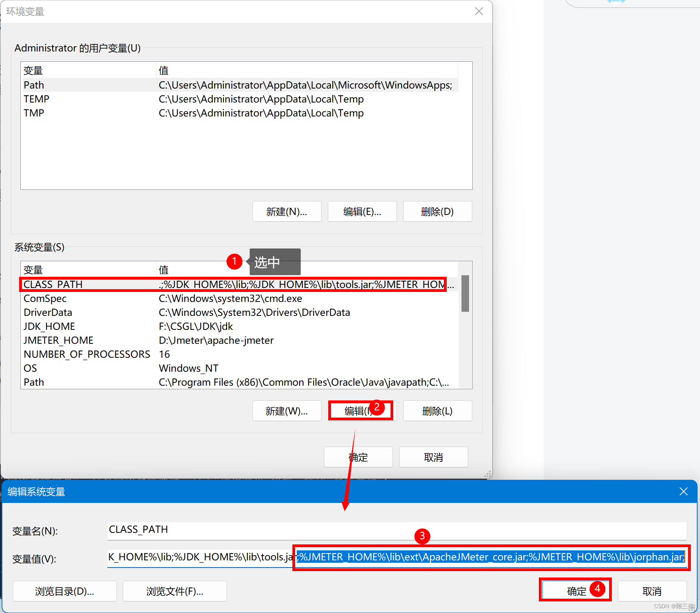The image size is (700, 613).
Task: Click the system variables list scrollbar thumb
Action: click(465, 293)
